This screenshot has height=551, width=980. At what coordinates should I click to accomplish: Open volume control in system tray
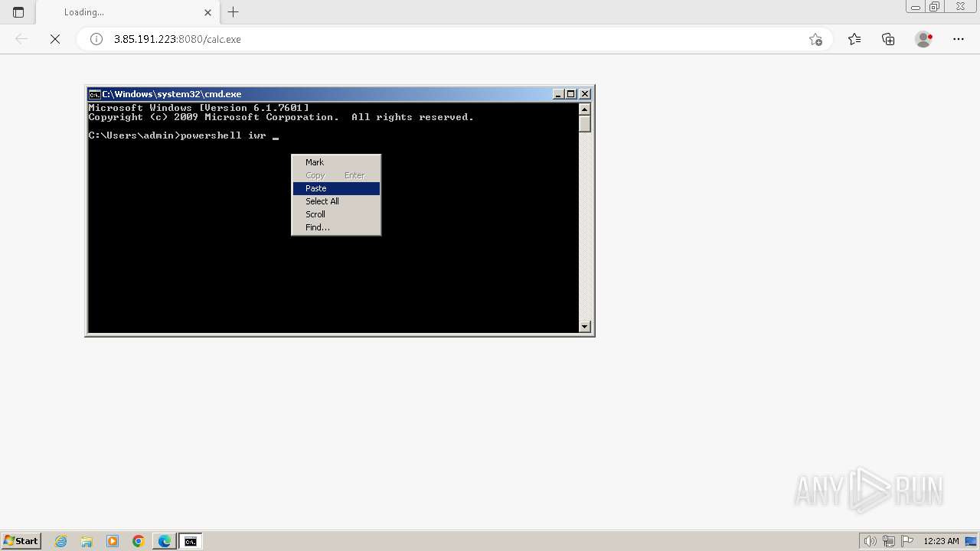coord(870,541)
